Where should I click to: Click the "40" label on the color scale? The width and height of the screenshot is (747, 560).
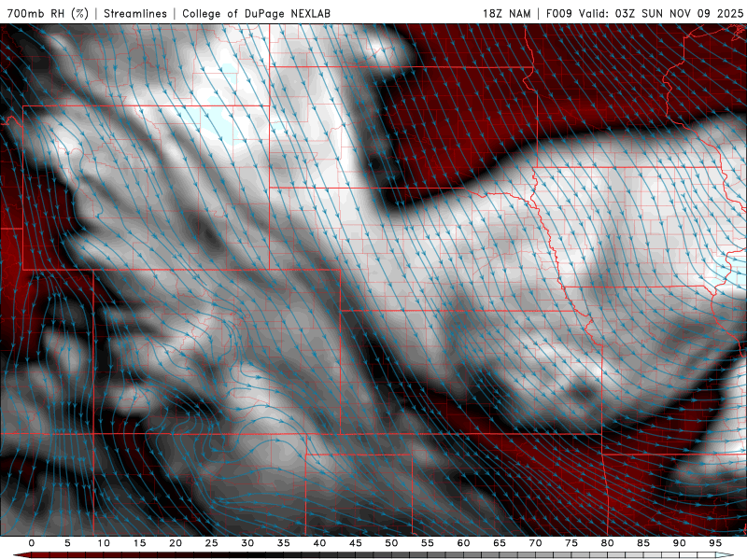coord(319,543)
